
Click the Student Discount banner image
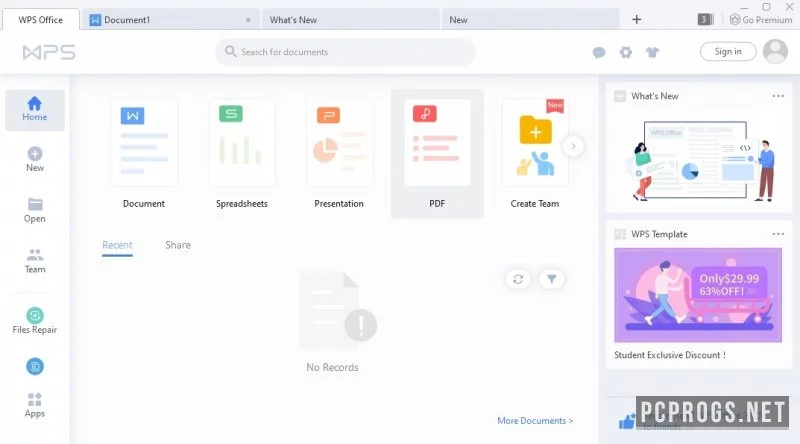coord(698,295)
